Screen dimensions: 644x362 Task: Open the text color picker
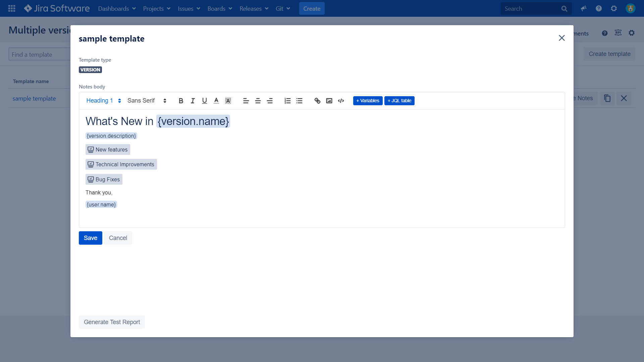[x=216, y=101]
